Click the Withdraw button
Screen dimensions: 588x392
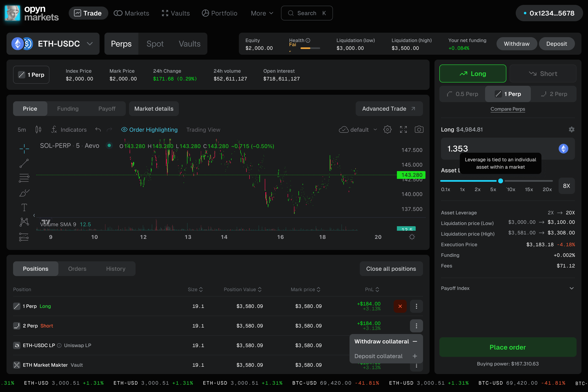click(x=517, y=44)
